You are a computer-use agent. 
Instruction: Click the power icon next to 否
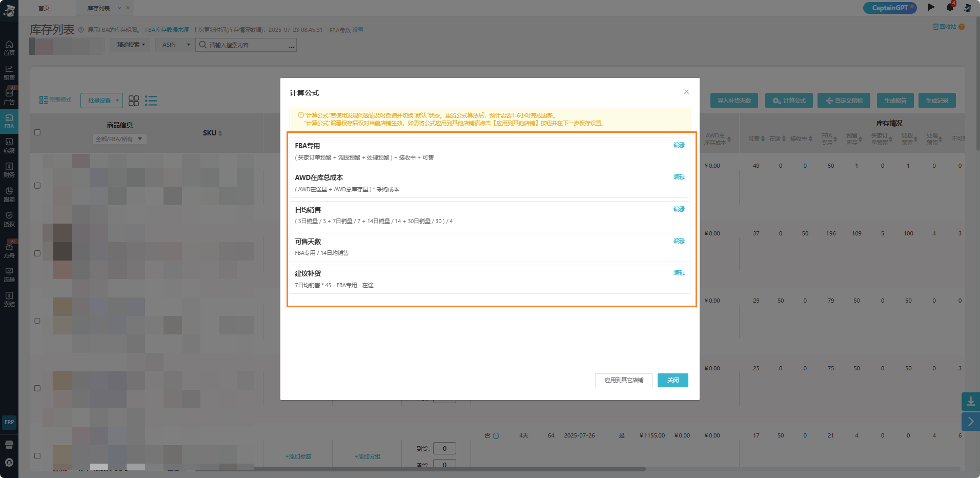point(496,436)
